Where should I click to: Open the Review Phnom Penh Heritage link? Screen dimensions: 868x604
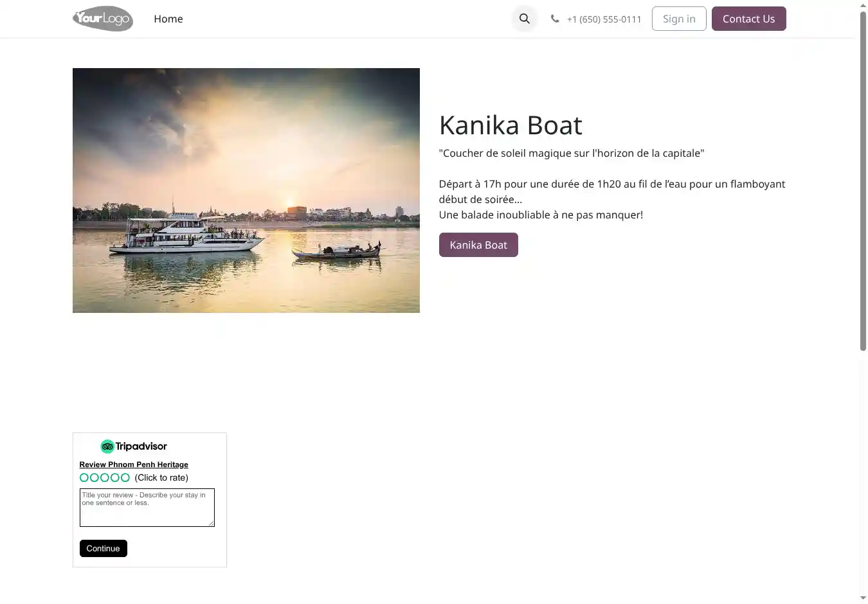(134, 465)
